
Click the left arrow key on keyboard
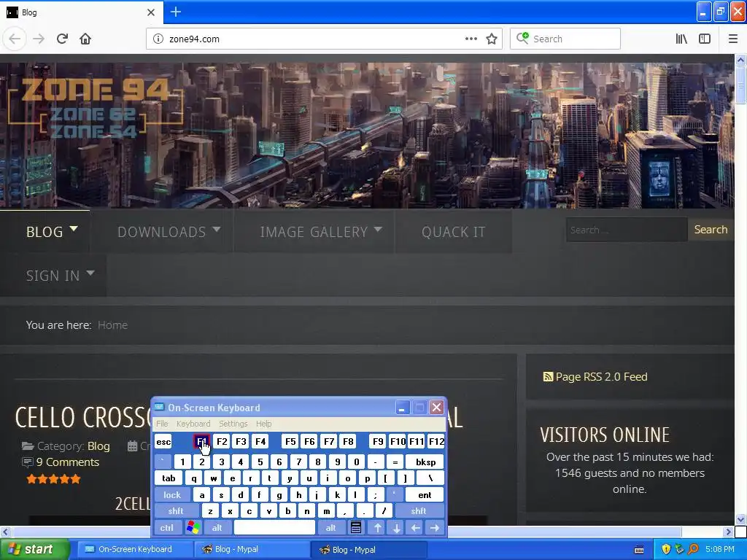click(415, 528)
